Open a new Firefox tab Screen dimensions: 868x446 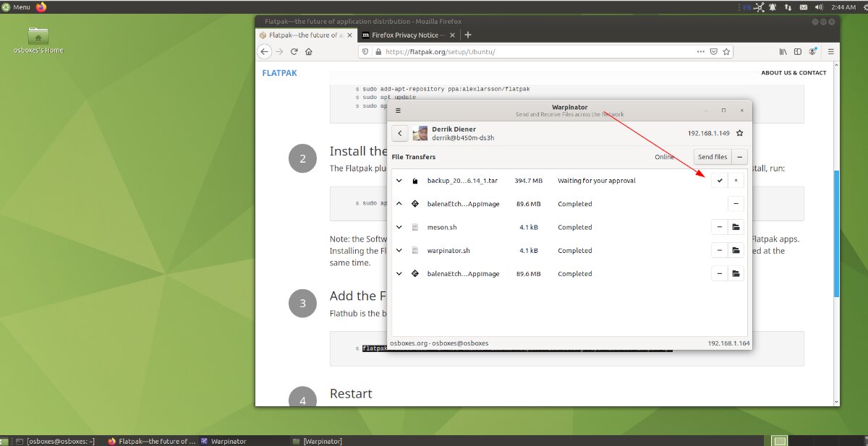click(468, 35)
